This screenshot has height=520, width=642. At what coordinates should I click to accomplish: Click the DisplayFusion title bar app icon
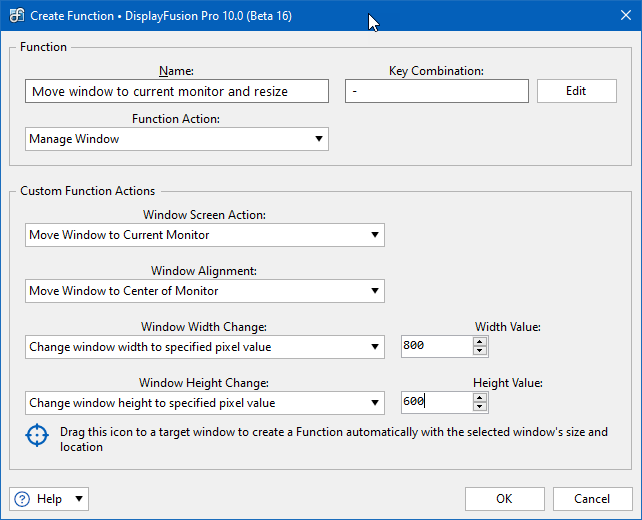(17, 16)
